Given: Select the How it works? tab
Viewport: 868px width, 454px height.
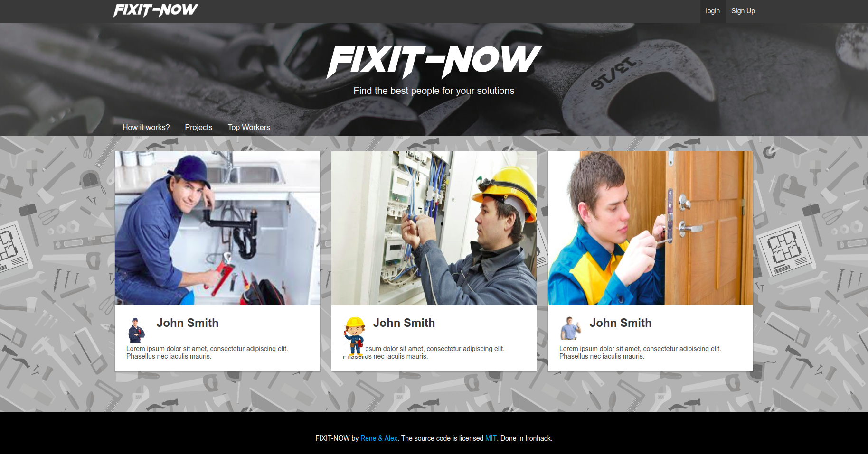Looking at the screenshot, I should (x=146, y=127).
